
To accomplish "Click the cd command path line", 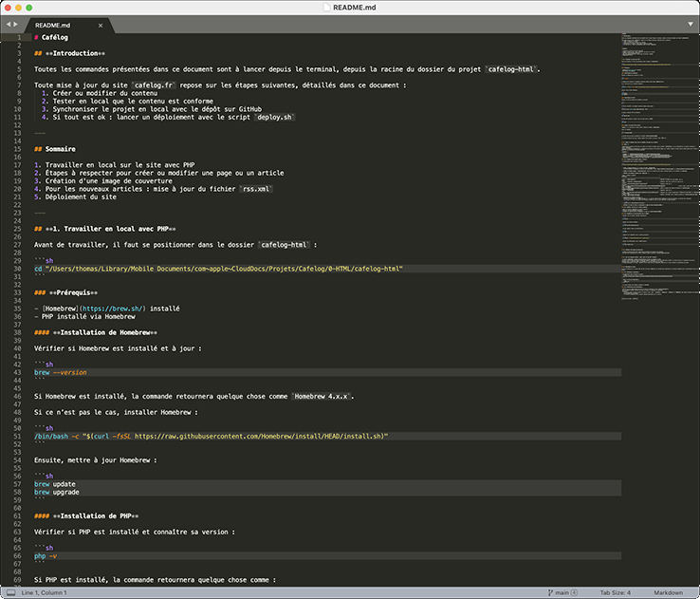I will (x=218, y=269).
